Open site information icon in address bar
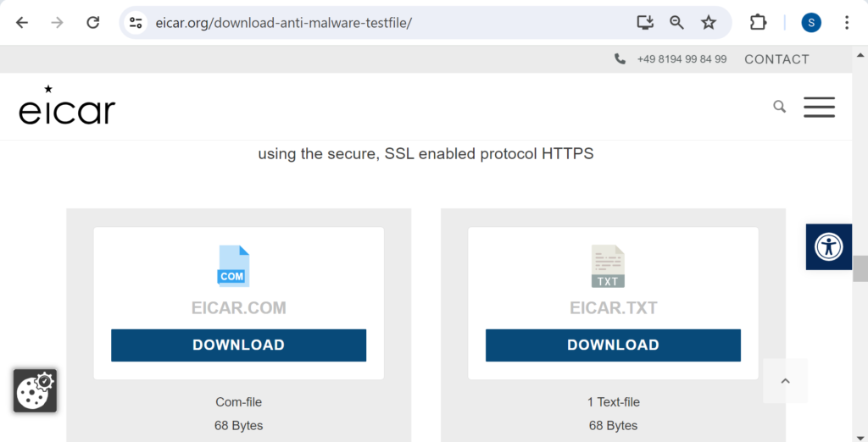The height and width of the screenshot is (442, 868). pos(136,23)
